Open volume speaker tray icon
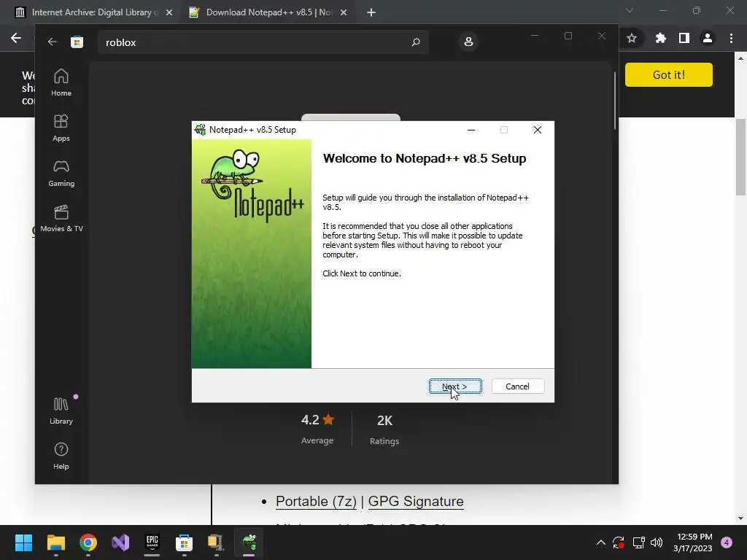 coord(656,542)
